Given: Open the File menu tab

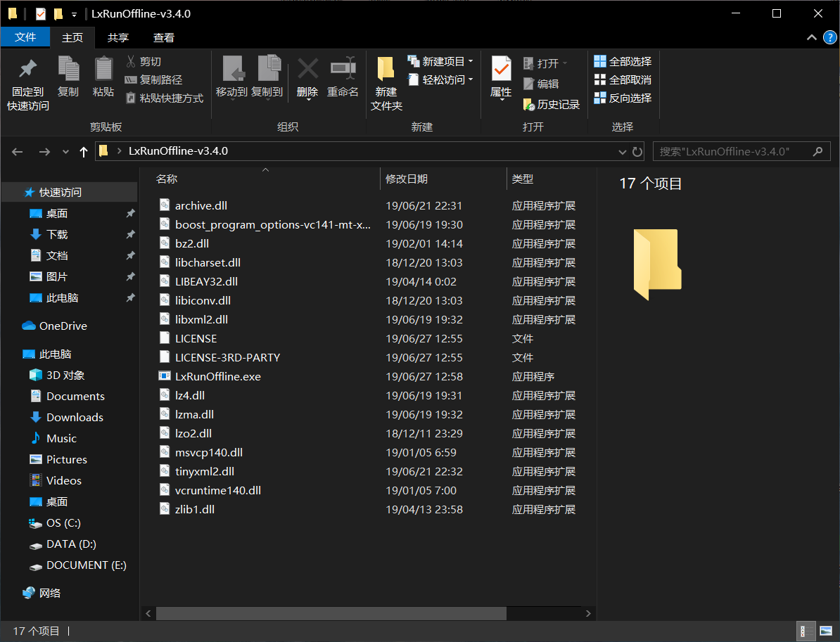Looking at the screenshot, I should pyautogui.click(x=25, y=37).
